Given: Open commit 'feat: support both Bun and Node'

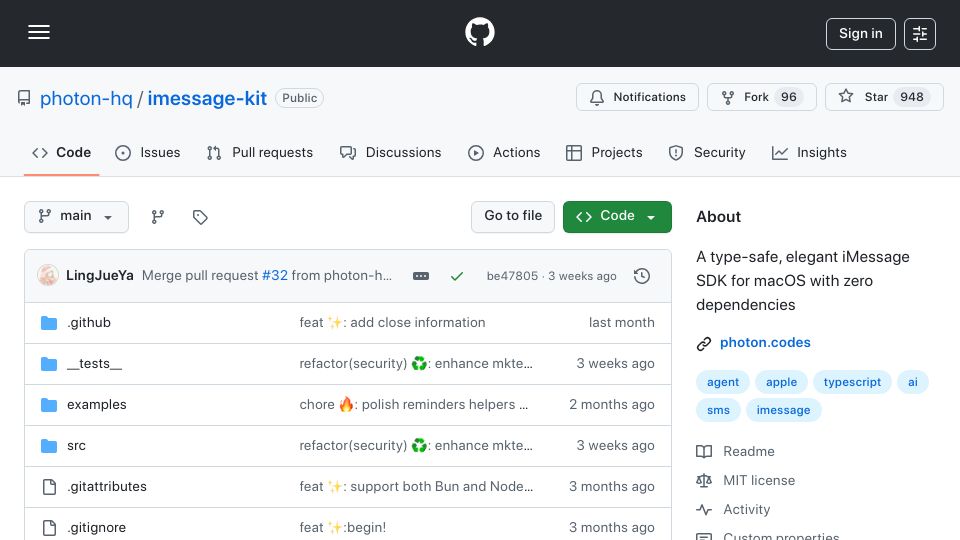Looking at the screenshot, I should point(416,487).
